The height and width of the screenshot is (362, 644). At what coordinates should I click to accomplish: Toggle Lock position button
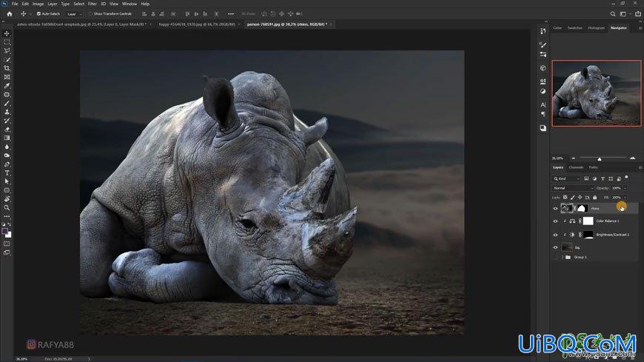[580, 198]
